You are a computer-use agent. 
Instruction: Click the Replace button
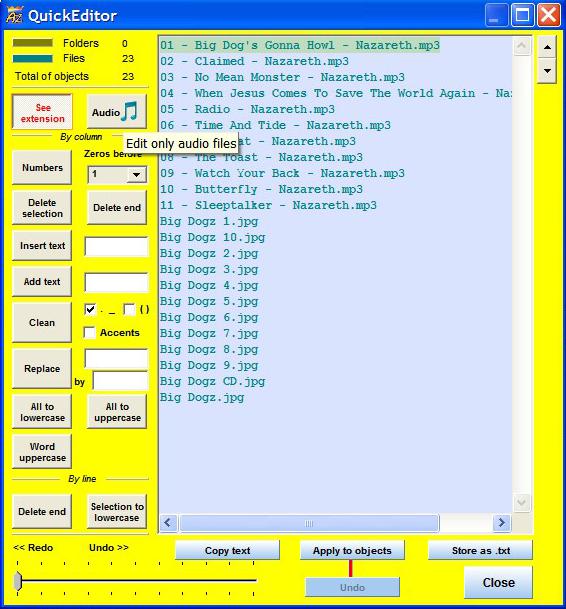point(42,368)
